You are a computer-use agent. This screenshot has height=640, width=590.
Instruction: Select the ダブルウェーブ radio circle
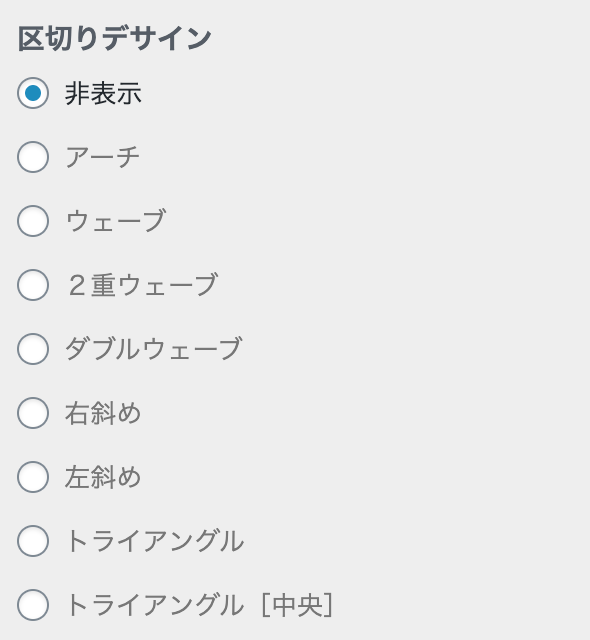(x=33, y=349)
